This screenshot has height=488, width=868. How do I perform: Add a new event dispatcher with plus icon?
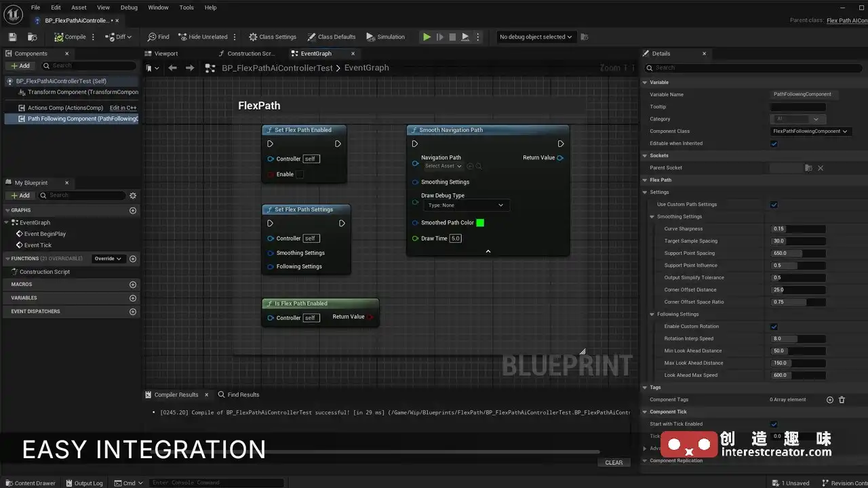click(133, 312)
